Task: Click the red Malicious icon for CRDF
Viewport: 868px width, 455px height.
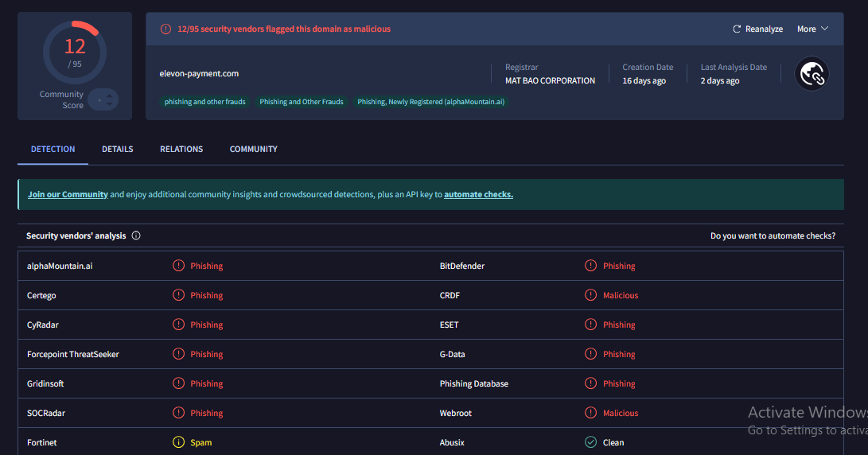Action: [x=590, y=295]
